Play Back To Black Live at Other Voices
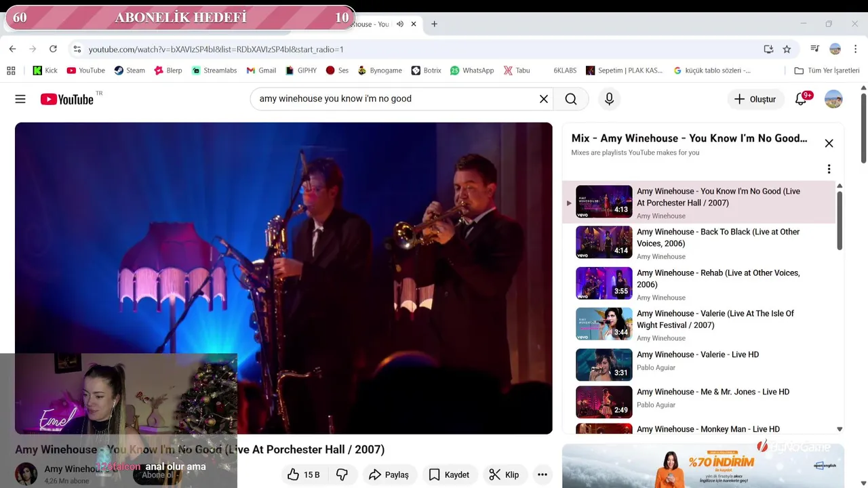Screen dimensions: 868x488 [x=698, y=243]
